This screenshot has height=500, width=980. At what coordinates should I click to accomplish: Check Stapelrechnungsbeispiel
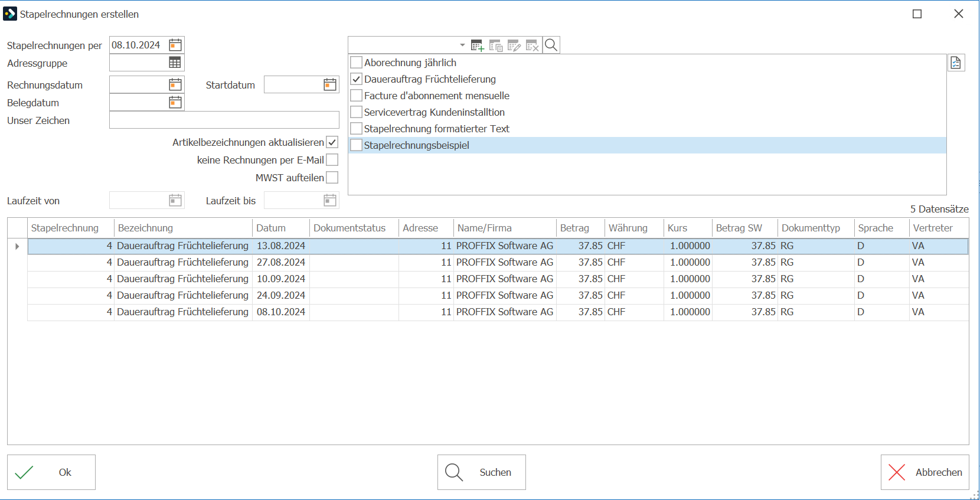[356, 145]
